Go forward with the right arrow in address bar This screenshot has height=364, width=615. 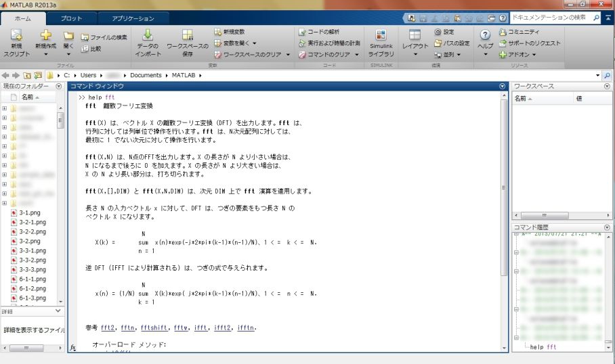click(16, 75)
